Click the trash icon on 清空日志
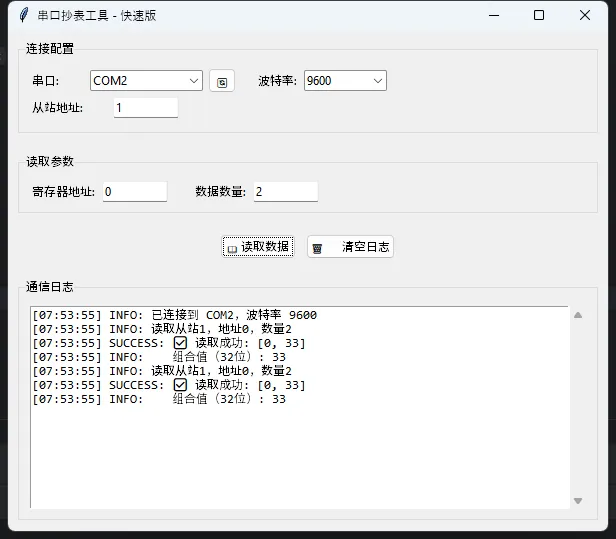Image resolution: width=616 pixels, height=539 pixels. [x=318, y=247]
